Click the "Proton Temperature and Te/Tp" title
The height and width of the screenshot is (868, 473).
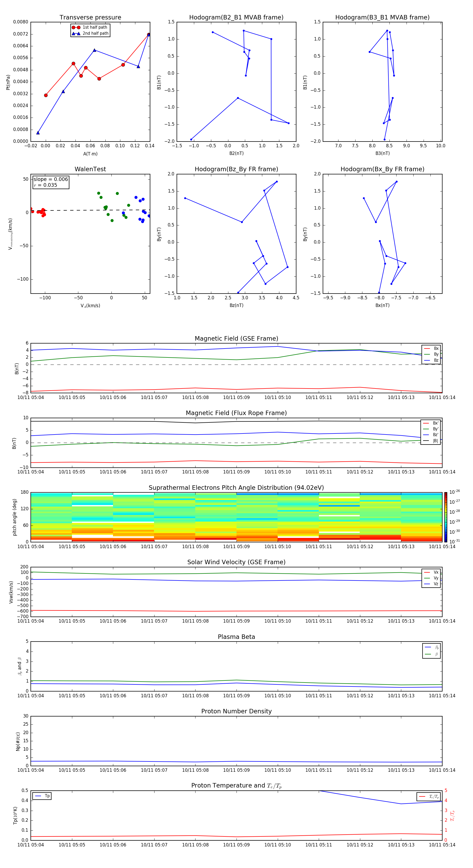click(236, 786)
